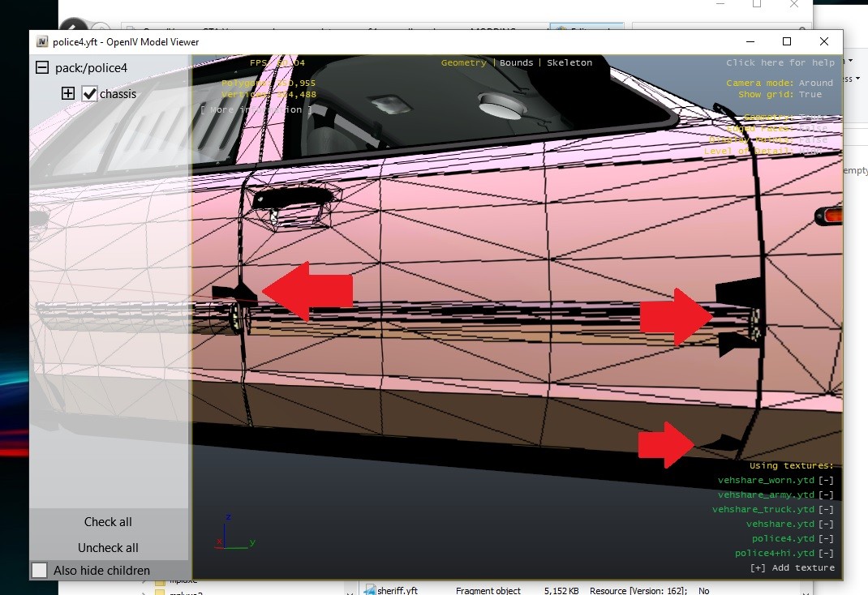Click the sheriff.yft file icon

tap(370, 590)
